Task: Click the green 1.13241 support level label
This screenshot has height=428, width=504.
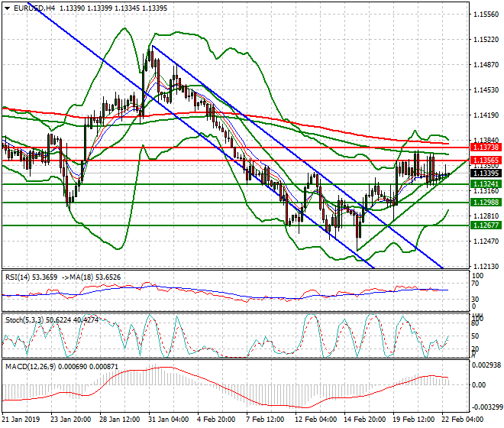Action: (x=486, y=184)
